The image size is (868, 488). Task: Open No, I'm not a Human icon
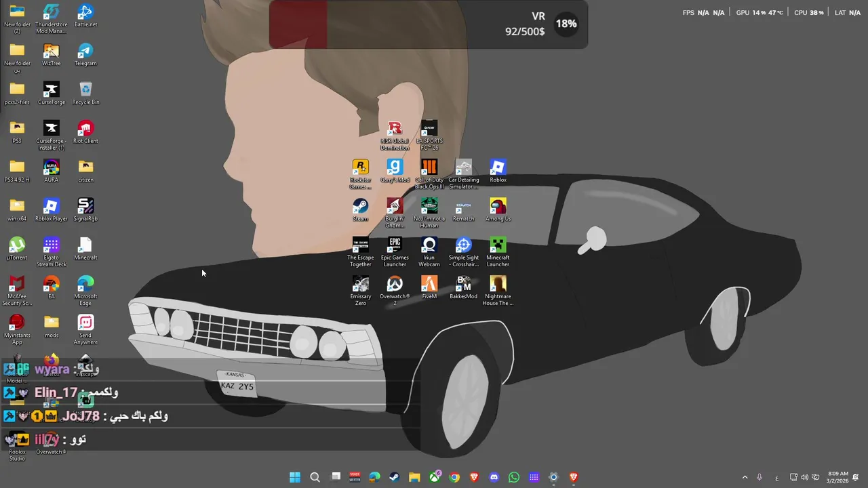[x=429, y=213]
